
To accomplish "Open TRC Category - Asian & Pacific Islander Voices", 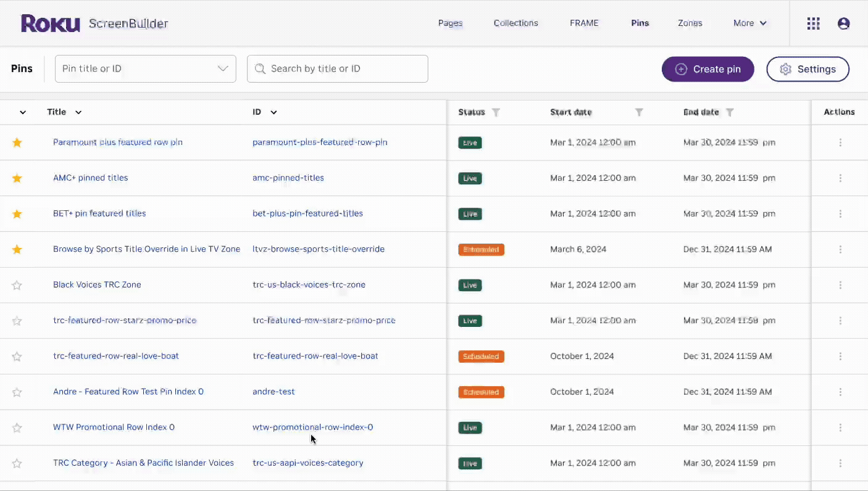I will [143, 463].
